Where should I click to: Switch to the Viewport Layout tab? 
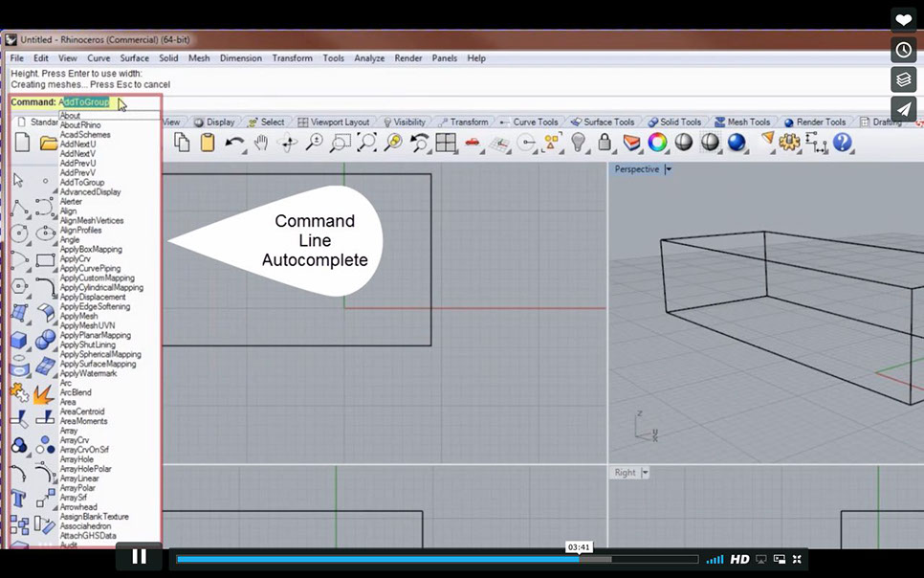click(x=334, y=122)
